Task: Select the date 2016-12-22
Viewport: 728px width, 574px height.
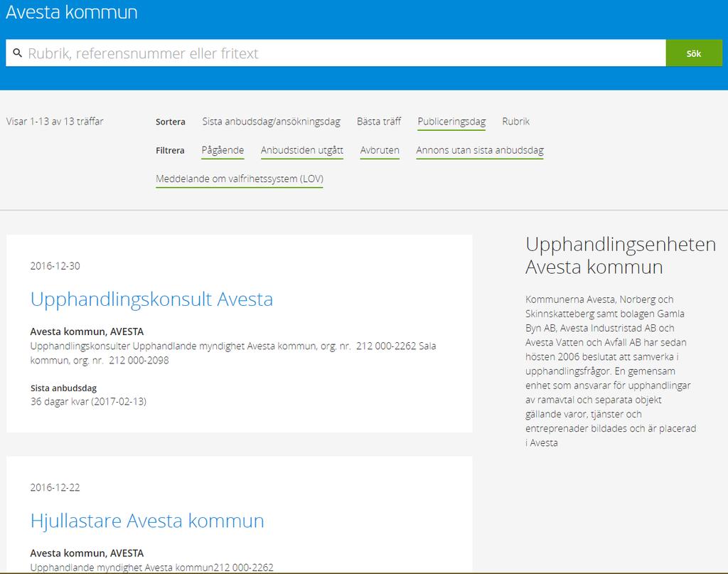Action: click(55, 488)
